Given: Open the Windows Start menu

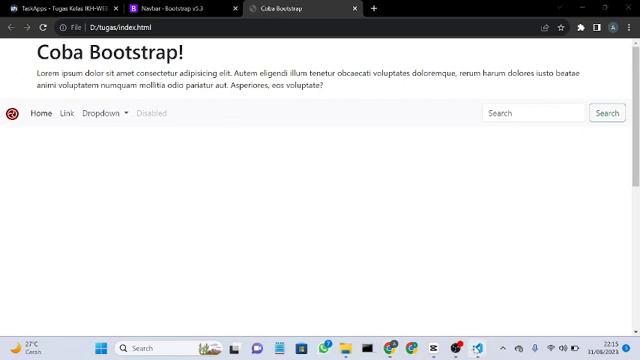Looking at the screenshot, I should [x=101, y=349].
